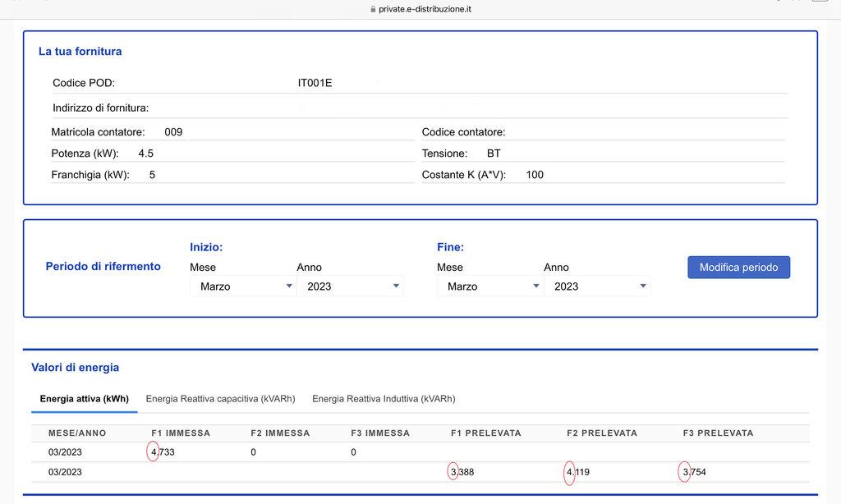Click the padlock icon in the address bar
This screenshot has width=841, height=504.
click(372, 9)
